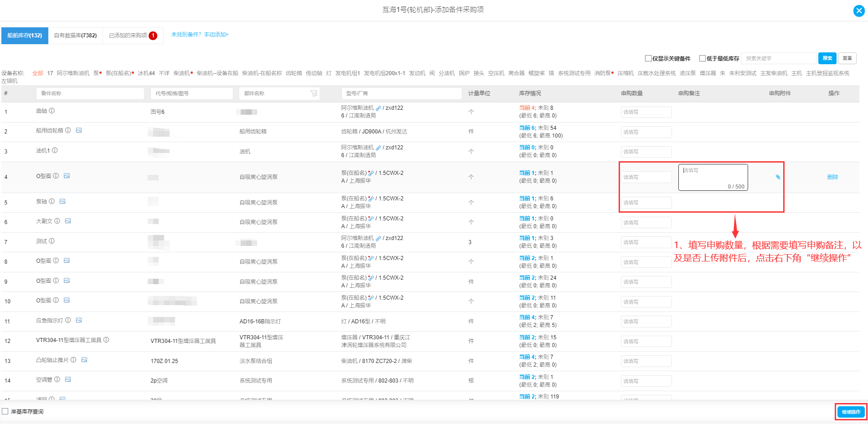
Task: Open the info icon next to 曲轴
Action: 52,111
